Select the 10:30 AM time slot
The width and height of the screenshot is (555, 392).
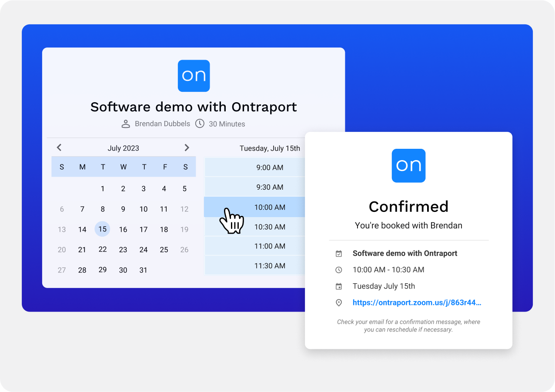click(254, 227)
